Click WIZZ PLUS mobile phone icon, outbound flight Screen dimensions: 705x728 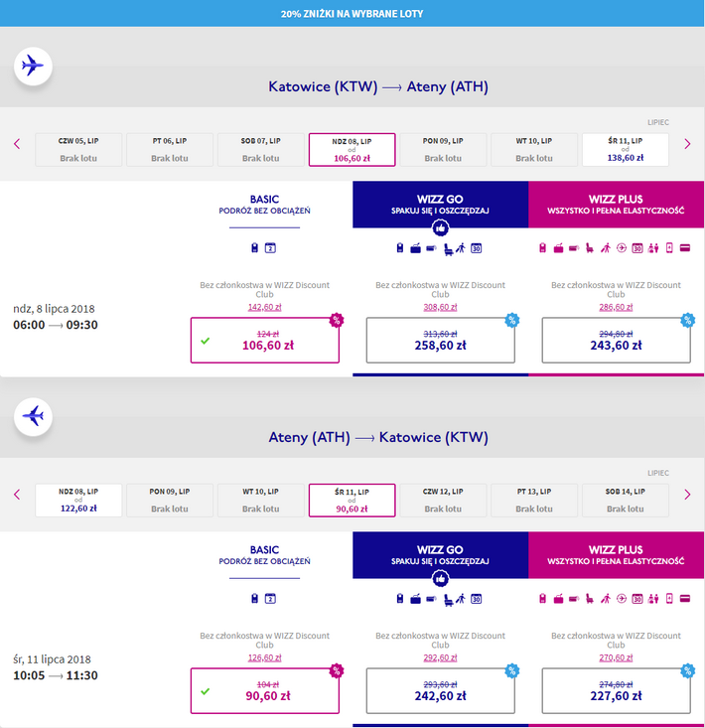tap(669, 248)
